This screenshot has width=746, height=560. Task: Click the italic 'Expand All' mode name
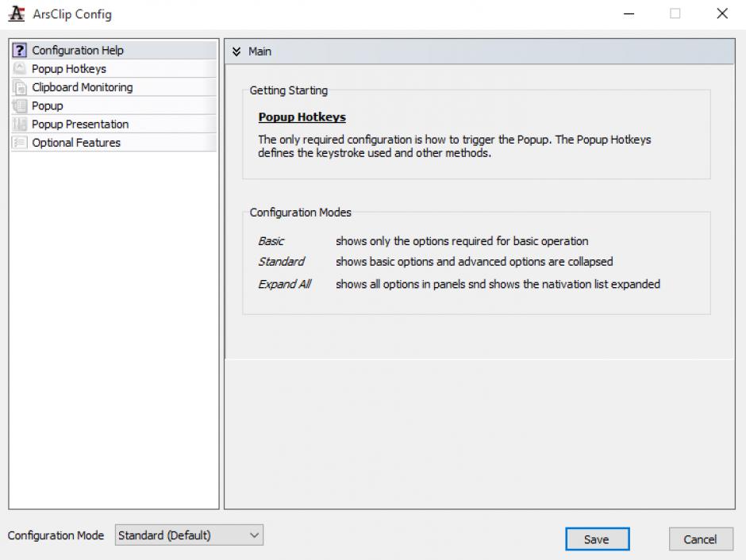point(284,284)
